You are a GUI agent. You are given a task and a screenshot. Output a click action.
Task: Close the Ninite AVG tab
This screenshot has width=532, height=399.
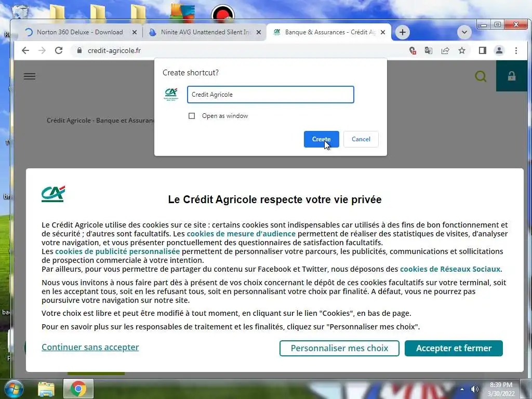tap(259, 32)
